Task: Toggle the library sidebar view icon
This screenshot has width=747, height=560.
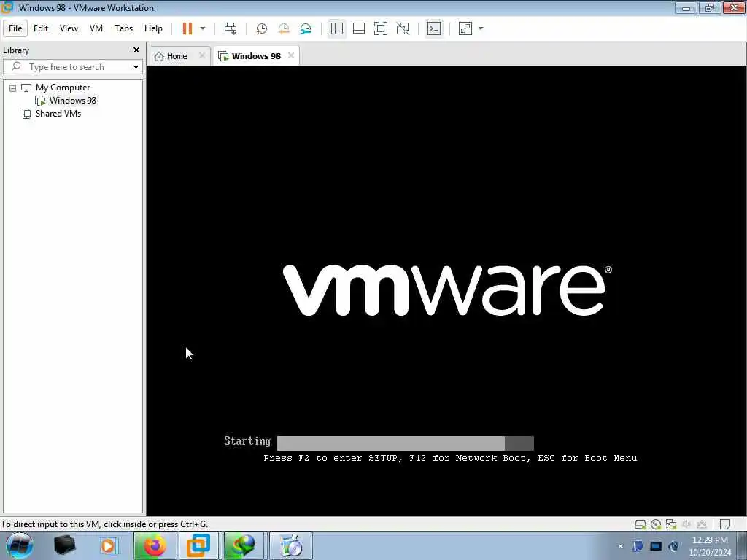Action: pyautogui.click(x=337, y=28)
